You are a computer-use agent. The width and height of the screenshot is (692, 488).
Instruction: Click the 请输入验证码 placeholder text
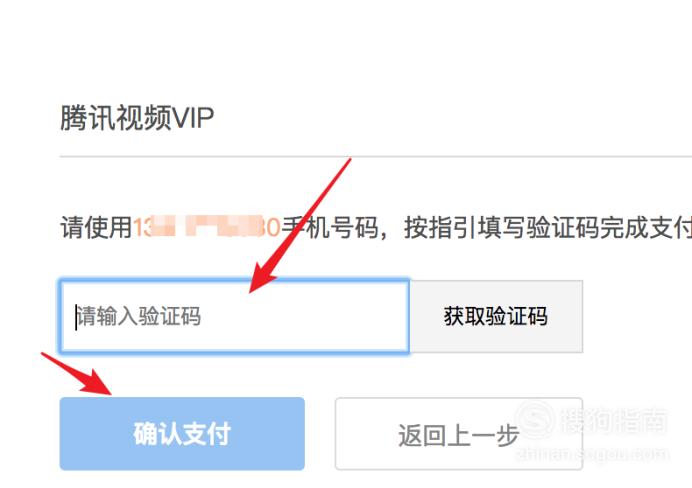(139, 316)
